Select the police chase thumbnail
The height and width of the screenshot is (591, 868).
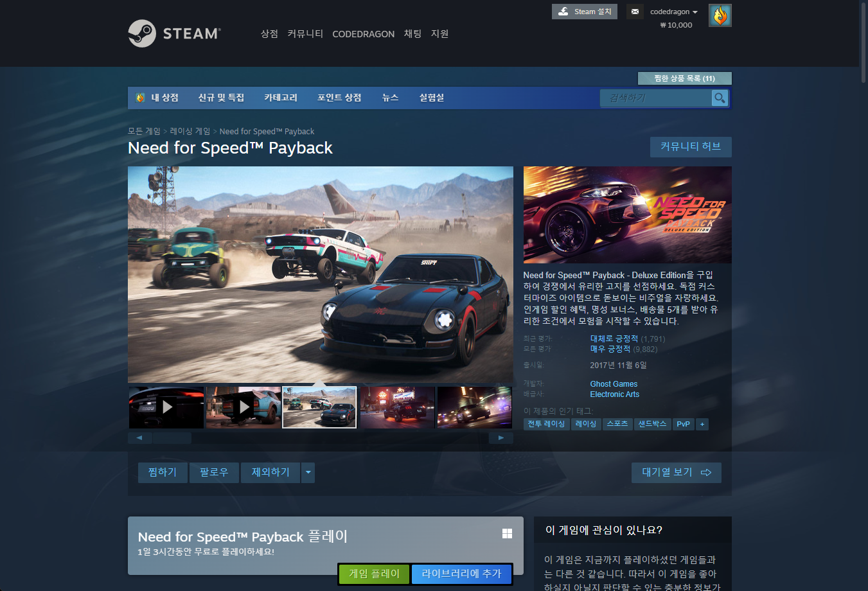tap(474, 407)
